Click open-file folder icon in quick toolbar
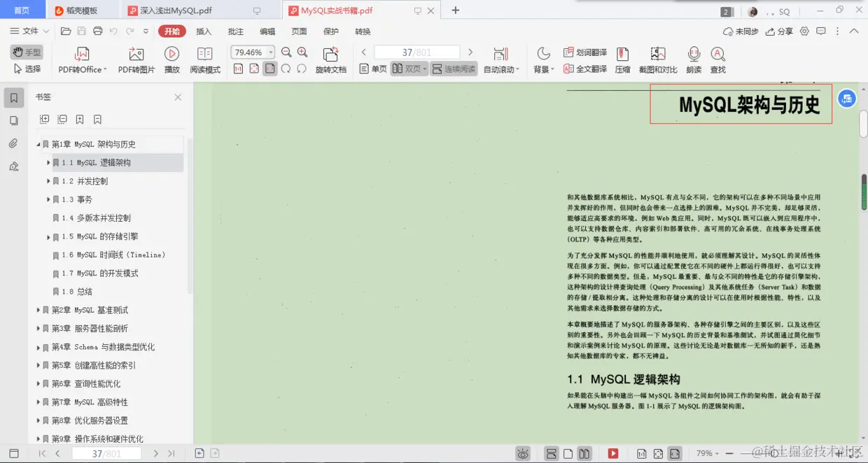Viewport: 868px width, 463px height. tap(66, 31)
